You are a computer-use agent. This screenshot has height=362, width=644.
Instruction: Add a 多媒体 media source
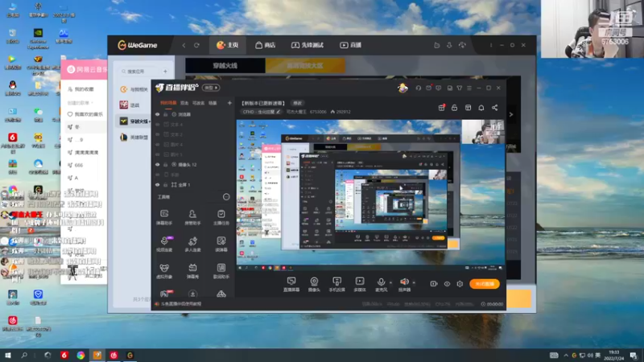tap(360, 284)
